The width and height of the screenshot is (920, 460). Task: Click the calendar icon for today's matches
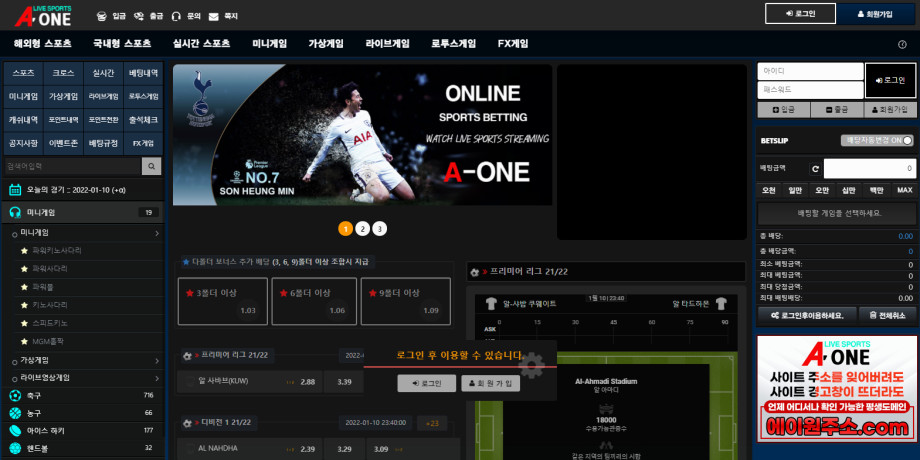15,190
